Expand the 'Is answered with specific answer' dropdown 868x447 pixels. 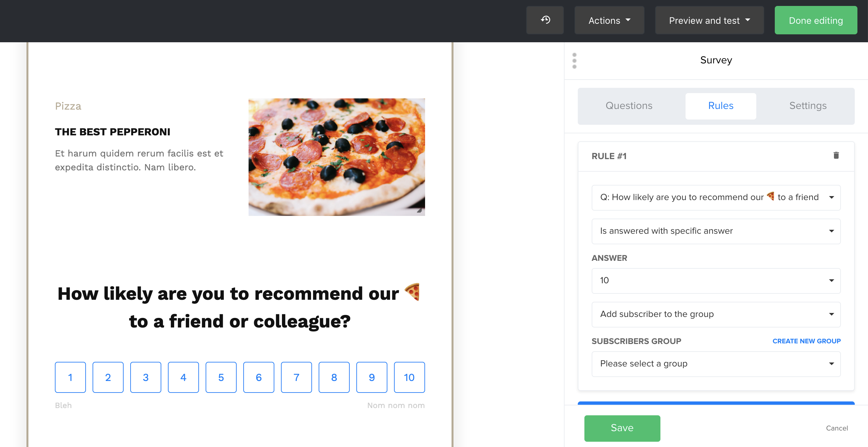(x=716, y=231)
